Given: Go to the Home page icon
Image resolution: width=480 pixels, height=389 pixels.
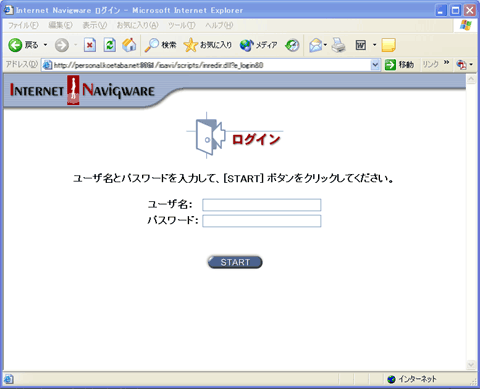Looking at the screenshot, I should coord(129,45).
